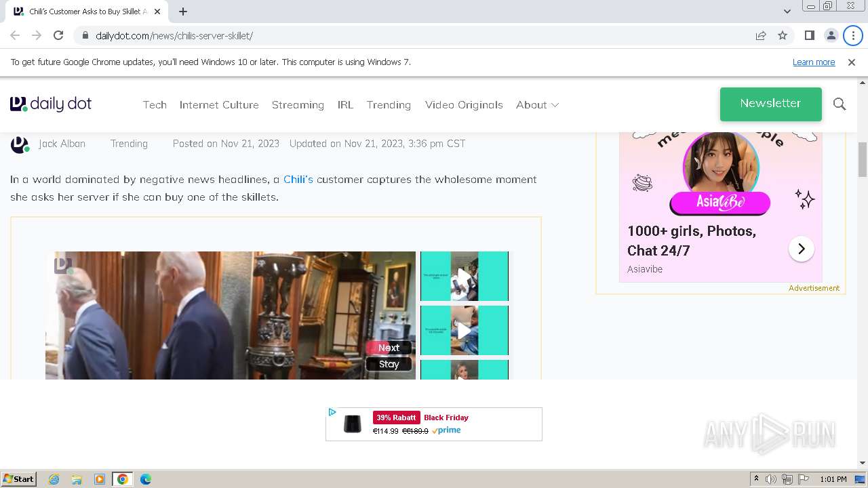This screenshot has width=868, height=488.
Task: Bookmark this page with the star icon
Action: (x=783, y=35)
